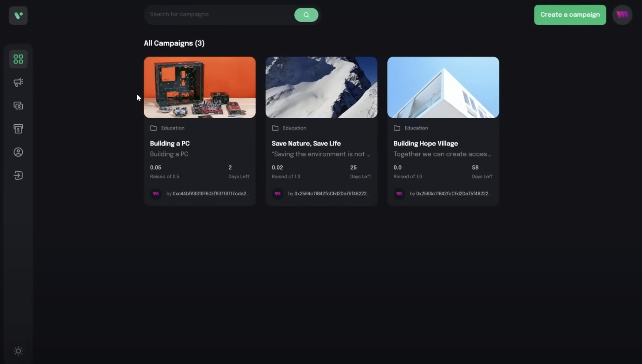The width and height of the screenshot is (642, 364).
Task: Click the payment camera-style sidebar icon
Action: (18, 106)
